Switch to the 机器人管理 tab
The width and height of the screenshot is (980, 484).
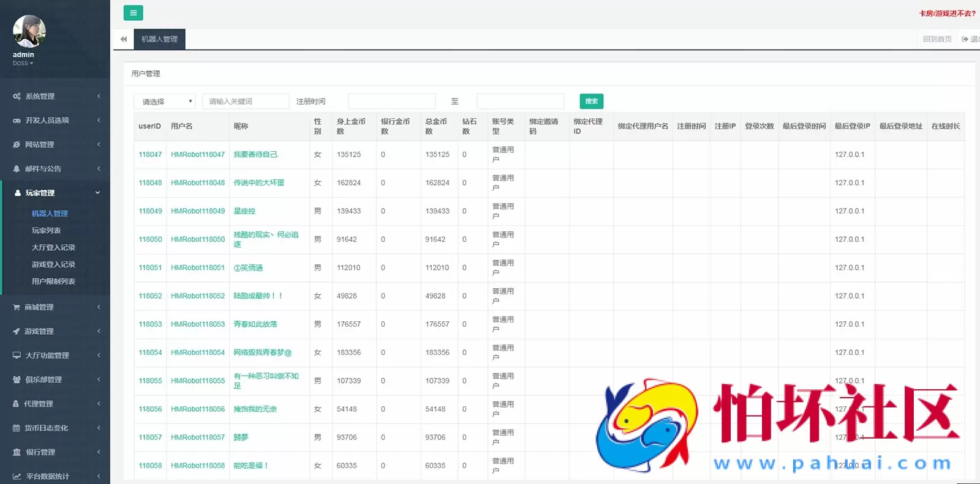coord(159,39)
